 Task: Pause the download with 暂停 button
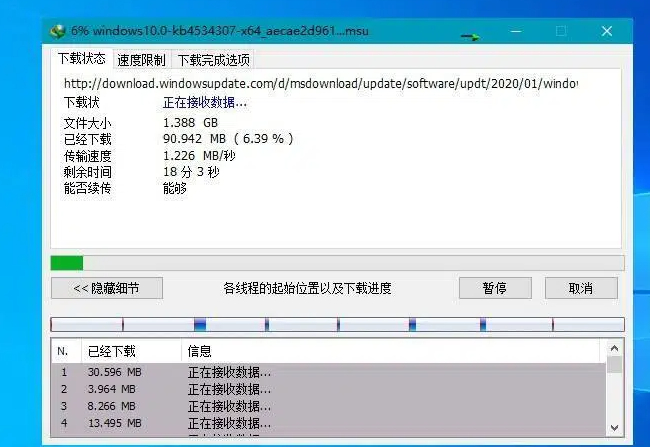coord(495,288)
